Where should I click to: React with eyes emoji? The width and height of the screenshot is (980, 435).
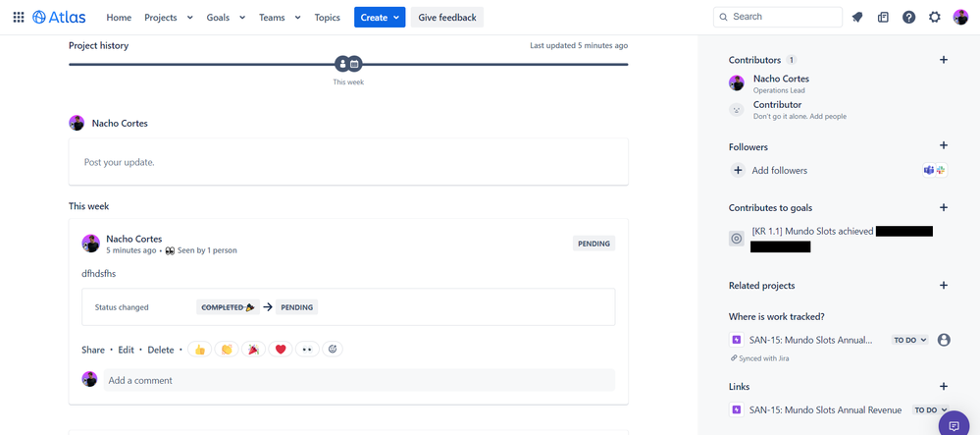[307, 350]
